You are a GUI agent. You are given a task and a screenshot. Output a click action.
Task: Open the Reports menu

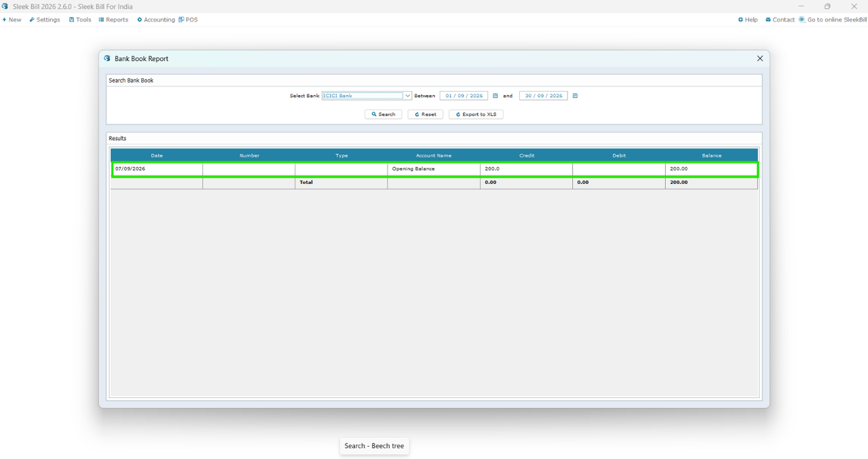[x=113, y=20]
